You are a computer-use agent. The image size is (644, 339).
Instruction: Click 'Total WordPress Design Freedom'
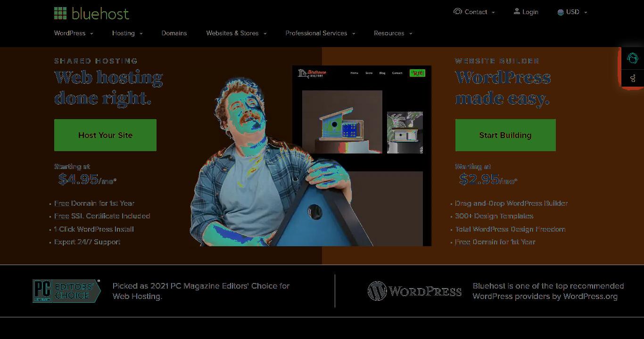510,229
